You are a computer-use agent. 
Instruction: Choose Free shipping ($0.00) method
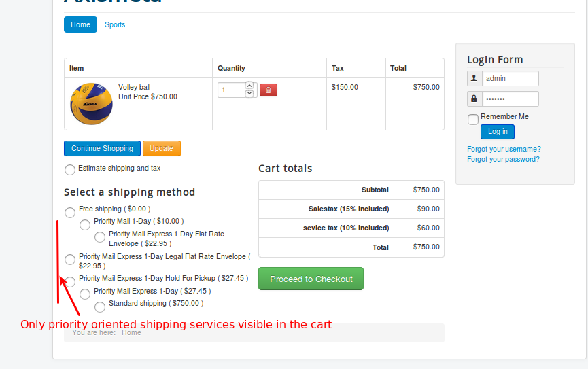pyautogui.click(x=70, y=213)
